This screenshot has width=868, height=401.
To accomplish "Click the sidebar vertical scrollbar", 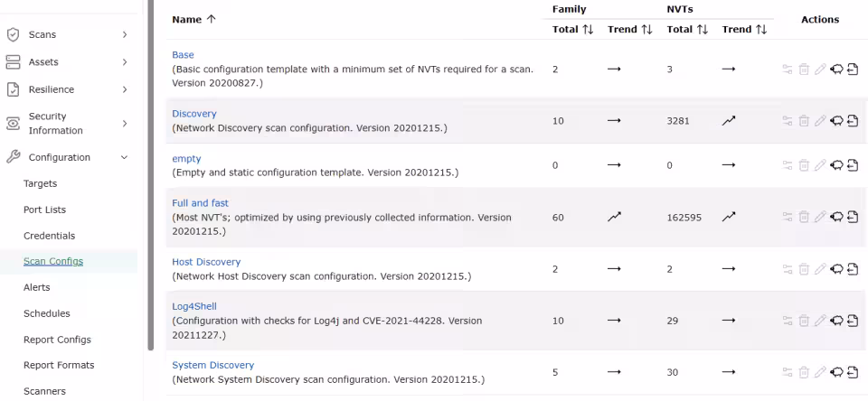I will (x=150, y=181).
